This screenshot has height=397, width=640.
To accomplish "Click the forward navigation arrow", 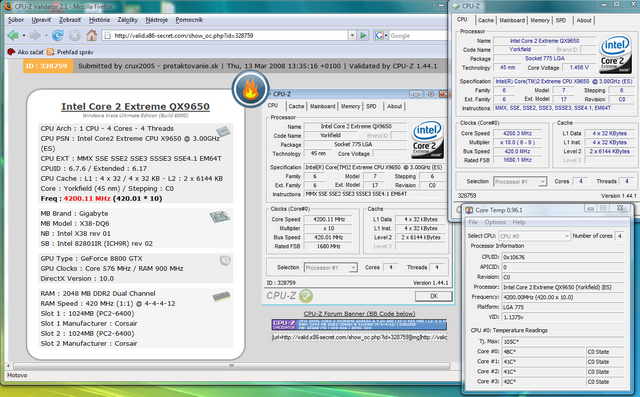I will (x=35, y=35).
